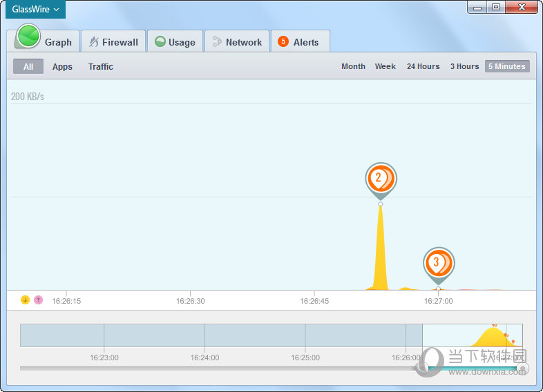The height and width of the screenshot is (392, 543).
Task: Click the 16:26:30 time label
Action: pos(191,301)
